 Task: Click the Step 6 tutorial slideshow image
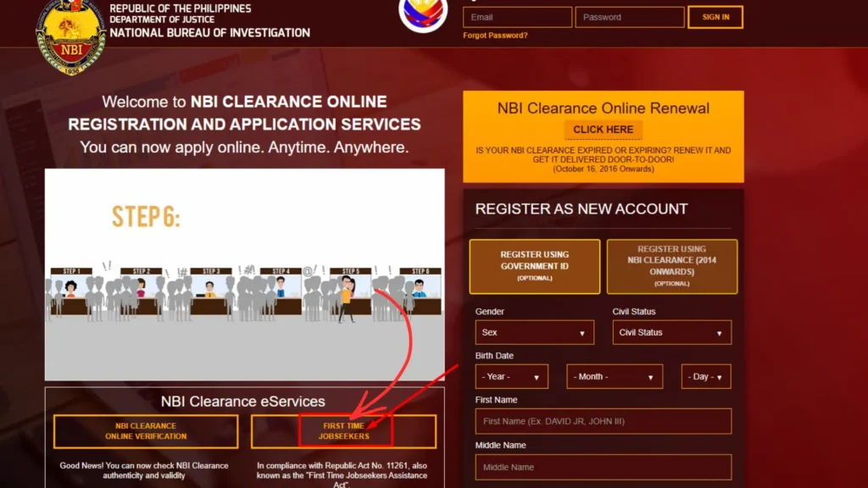click(245, 274)
